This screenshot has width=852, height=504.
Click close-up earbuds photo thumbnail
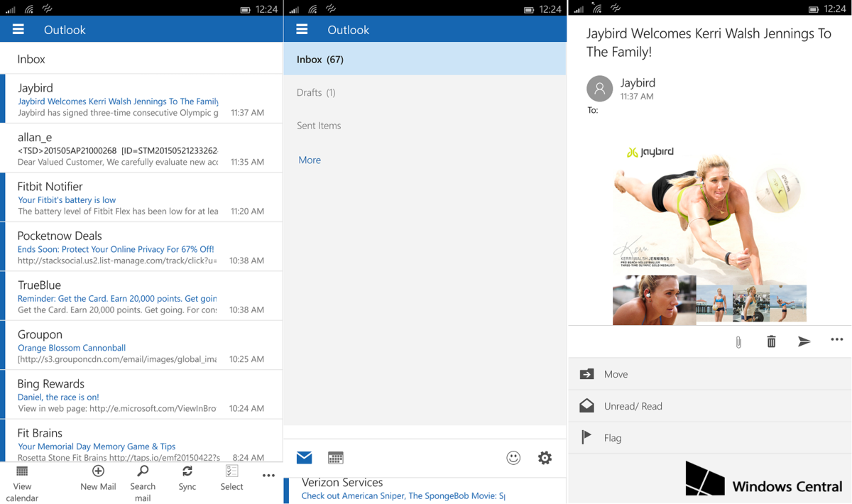coord(654,301)
